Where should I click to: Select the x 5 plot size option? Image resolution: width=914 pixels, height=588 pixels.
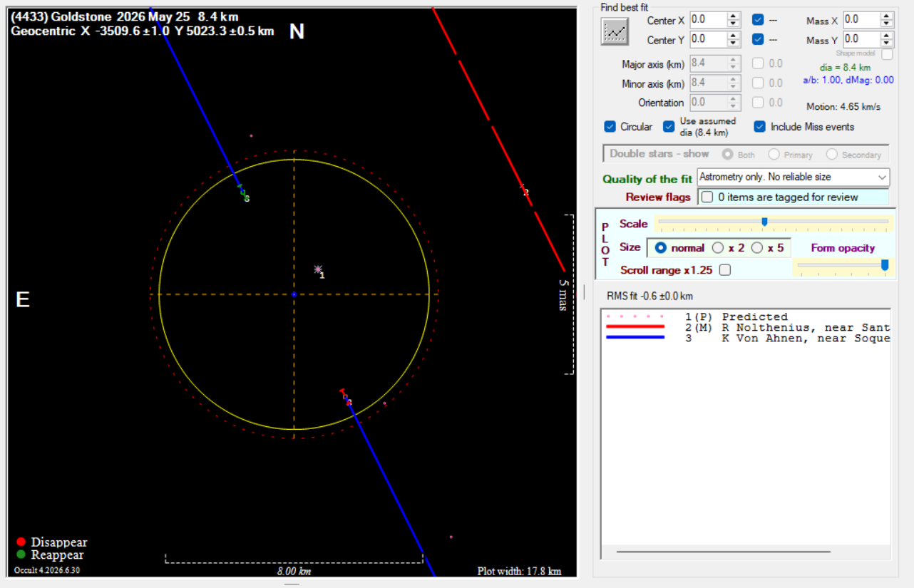point(757,248)
